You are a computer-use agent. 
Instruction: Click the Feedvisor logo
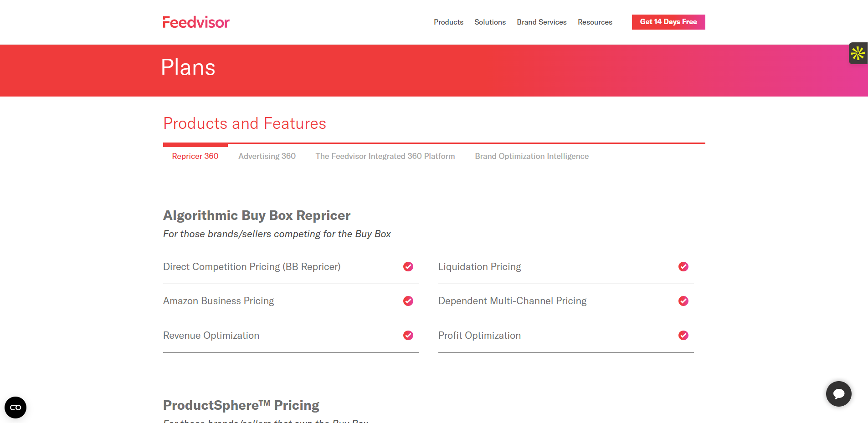[x=196, y=22]
